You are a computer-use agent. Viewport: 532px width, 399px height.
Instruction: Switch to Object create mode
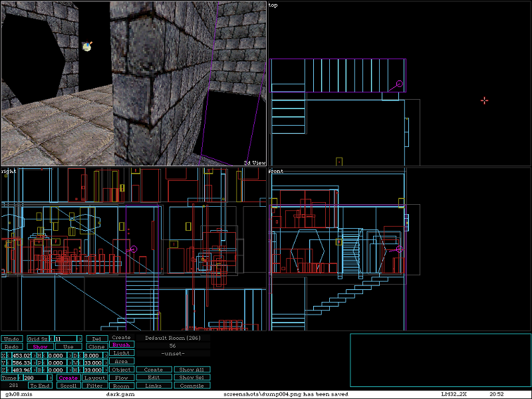click(121, 370)
